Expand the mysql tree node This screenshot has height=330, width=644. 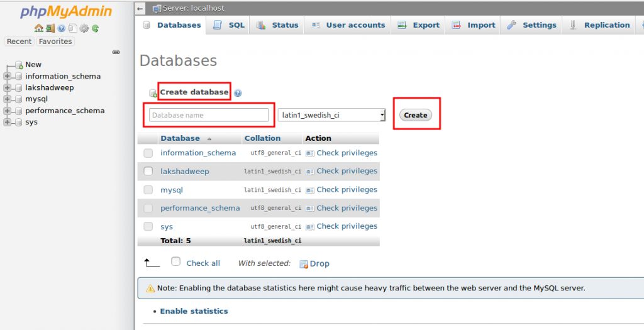click(7, 99)
